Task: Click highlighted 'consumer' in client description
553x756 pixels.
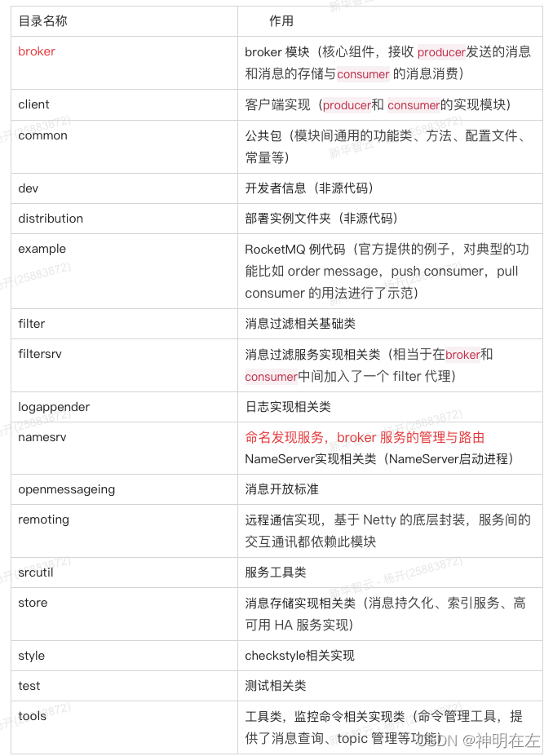Action: point(414,105)
